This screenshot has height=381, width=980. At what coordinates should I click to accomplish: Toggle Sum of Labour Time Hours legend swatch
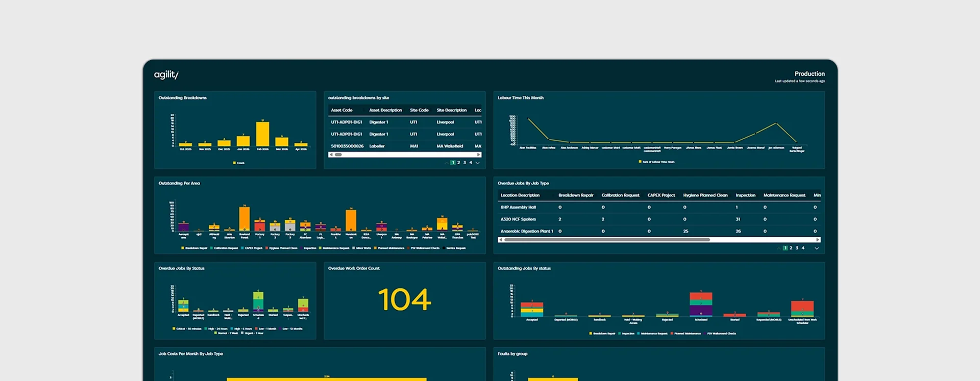tap(640, 162)
